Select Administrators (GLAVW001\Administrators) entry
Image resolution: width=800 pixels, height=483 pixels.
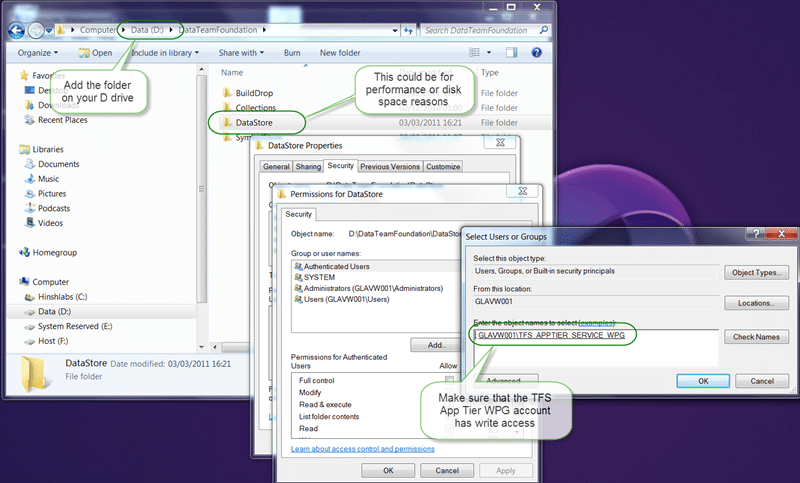[x=373, y=288]
